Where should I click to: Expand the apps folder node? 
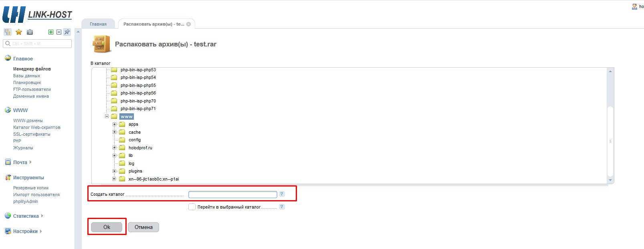115,124
